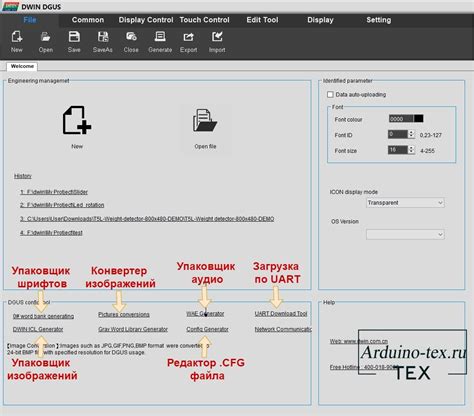Open Gray Word Library Generator

(x=133, y=329)
